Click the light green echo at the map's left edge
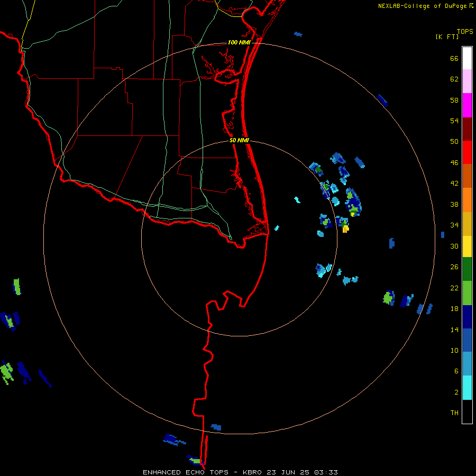476x476 pixels. click(6, 373)
